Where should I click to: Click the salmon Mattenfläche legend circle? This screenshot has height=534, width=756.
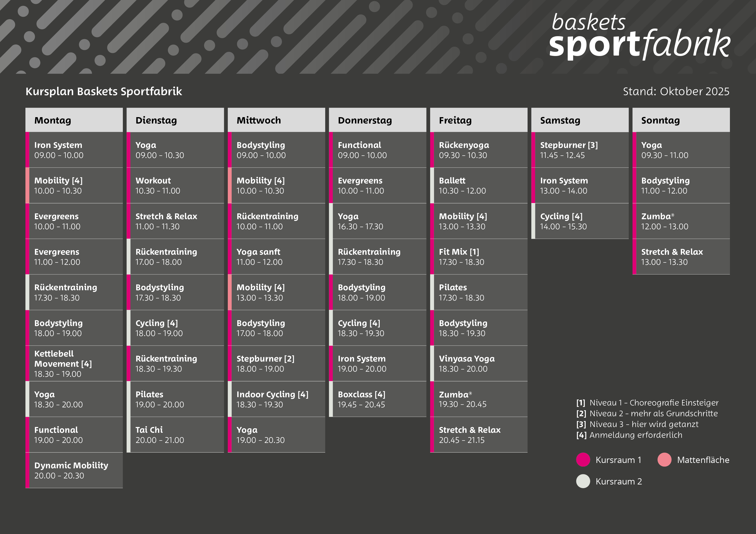tap(664, 460)
